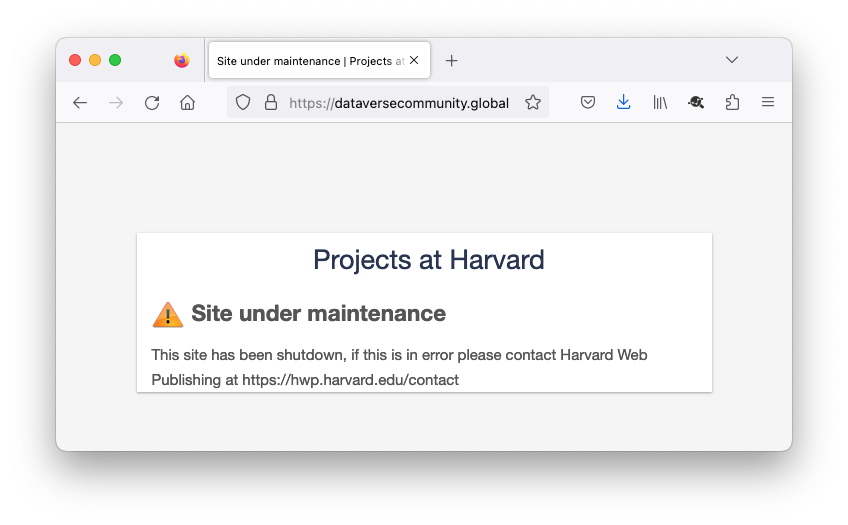
Task: Open the Firefox hamburger application menu
Action: (x=768, y=102)
